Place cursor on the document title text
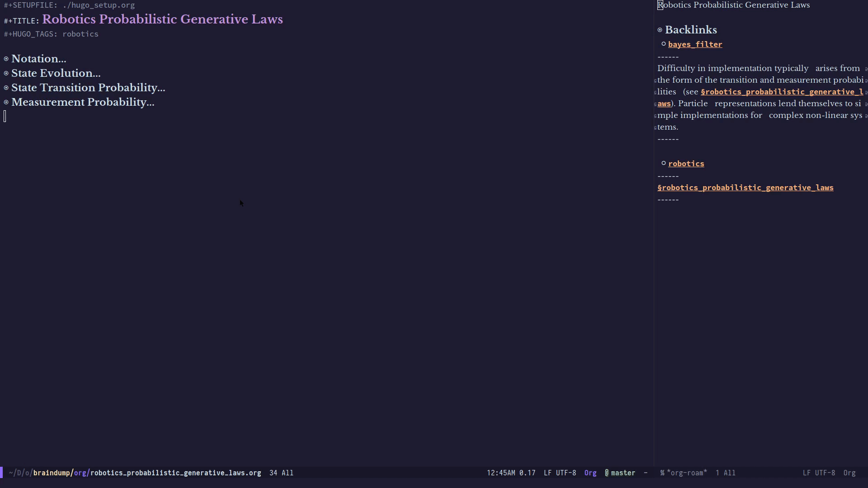The height and width of the screenshot is (488, 868). (x=162, y=19)
